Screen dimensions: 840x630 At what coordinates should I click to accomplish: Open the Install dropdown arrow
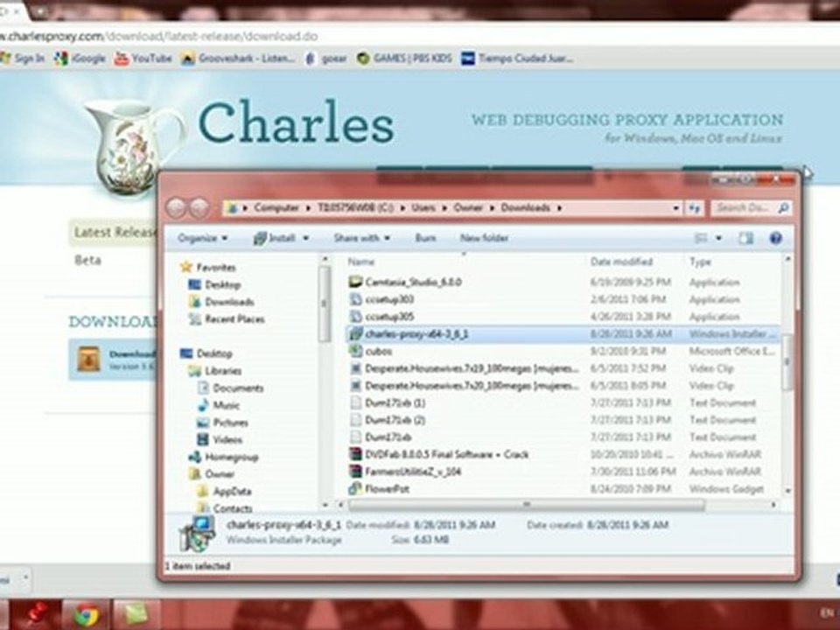[x=306, y=238]
